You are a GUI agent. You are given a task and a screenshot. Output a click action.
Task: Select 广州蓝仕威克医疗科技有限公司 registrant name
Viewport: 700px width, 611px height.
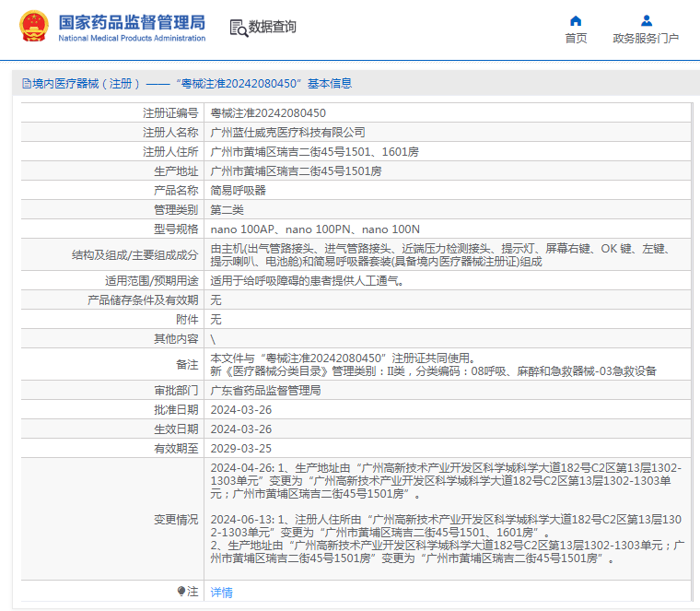click(x=287, y=132)
